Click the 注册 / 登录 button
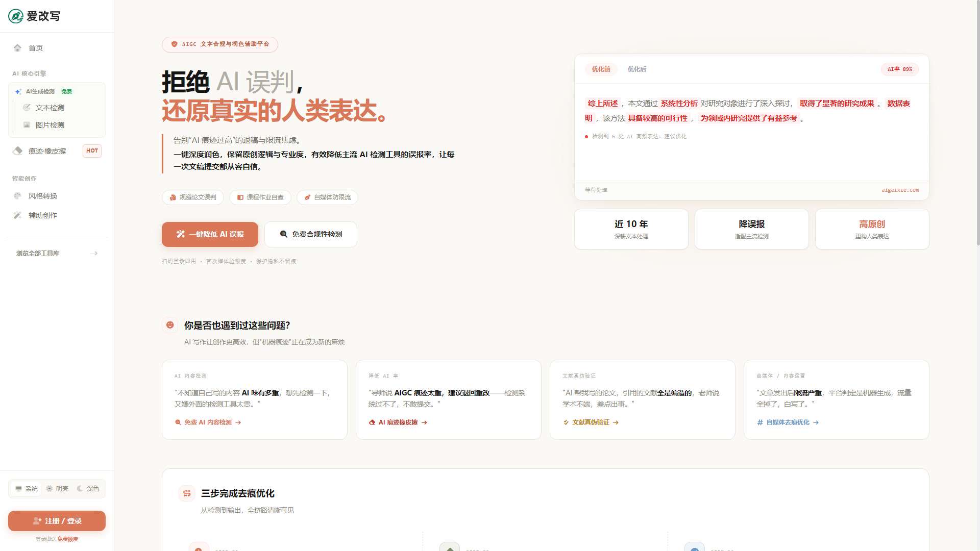980x551 pixels. (57, 521)
